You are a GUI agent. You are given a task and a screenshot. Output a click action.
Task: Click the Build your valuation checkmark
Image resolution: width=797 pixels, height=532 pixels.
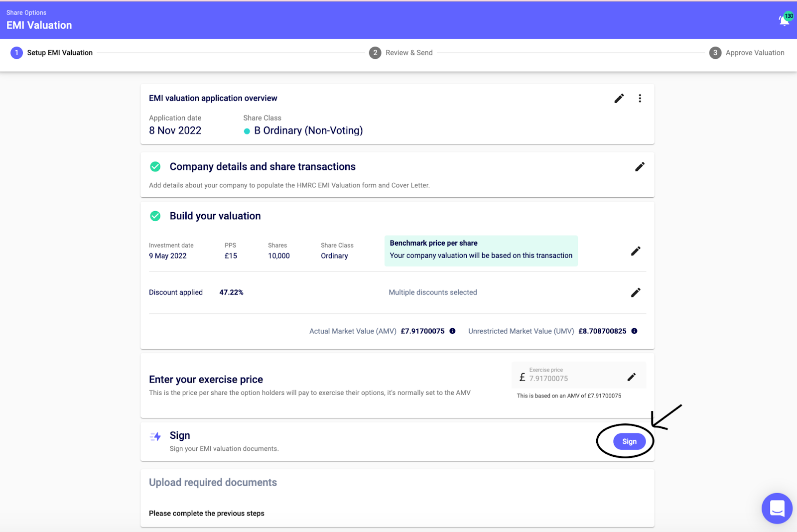point(155,216)
